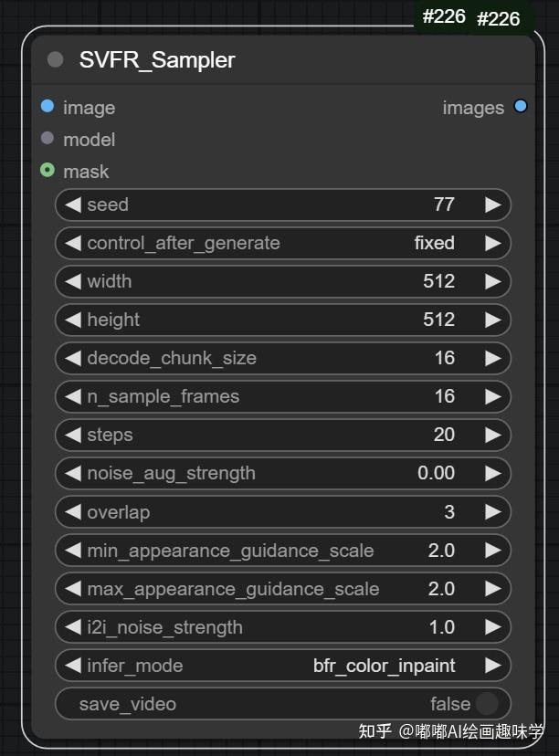Click the green mask input socket
This screenshot has width=559, height=756.
click(47, 171)
